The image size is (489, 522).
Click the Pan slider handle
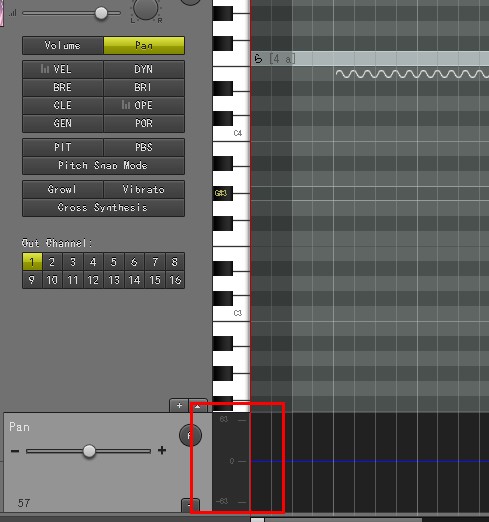point(89,451)
